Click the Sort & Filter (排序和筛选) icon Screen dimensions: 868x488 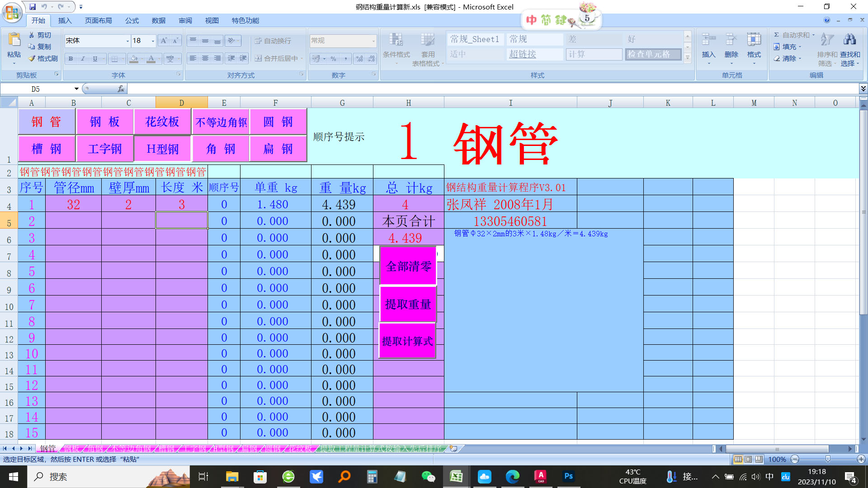827,40
